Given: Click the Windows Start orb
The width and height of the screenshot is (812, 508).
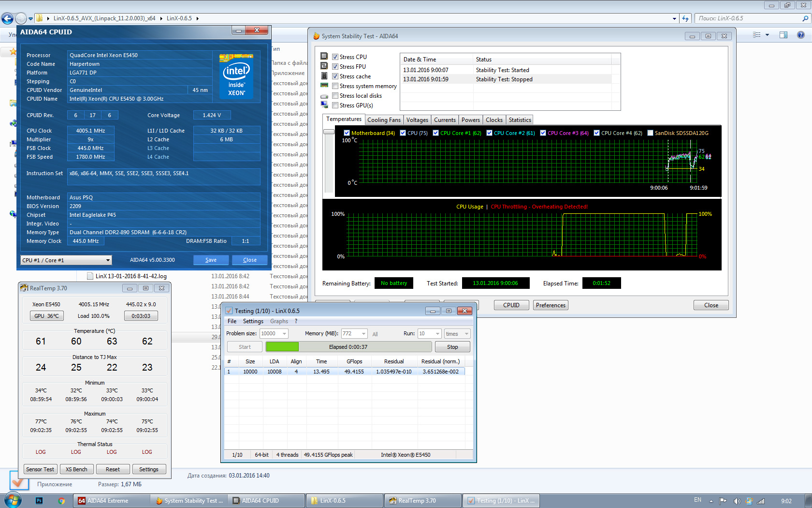Looking at the screenshot, I should coord(13,500).
